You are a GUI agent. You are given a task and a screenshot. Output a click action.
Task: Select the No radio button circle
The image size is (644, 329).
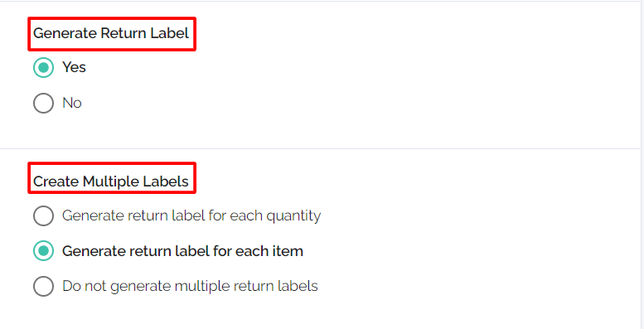tap(43, 103)
